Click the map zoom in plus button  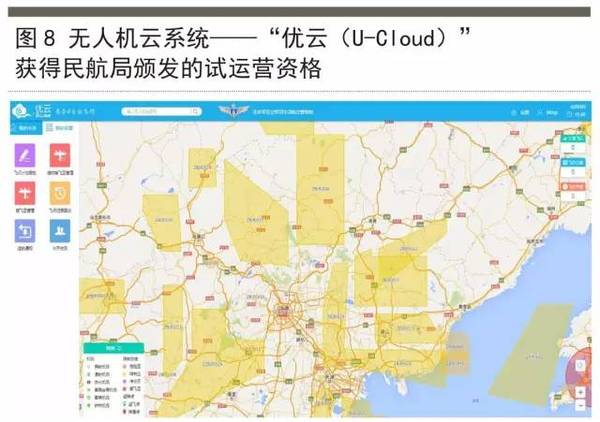click(581, 392)
